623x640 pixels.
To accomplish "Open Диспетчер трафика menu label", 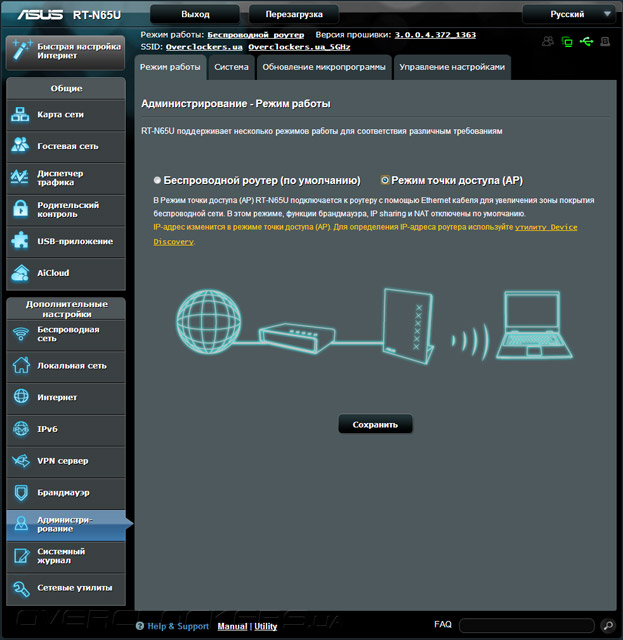I will click(x=60, y=178).
